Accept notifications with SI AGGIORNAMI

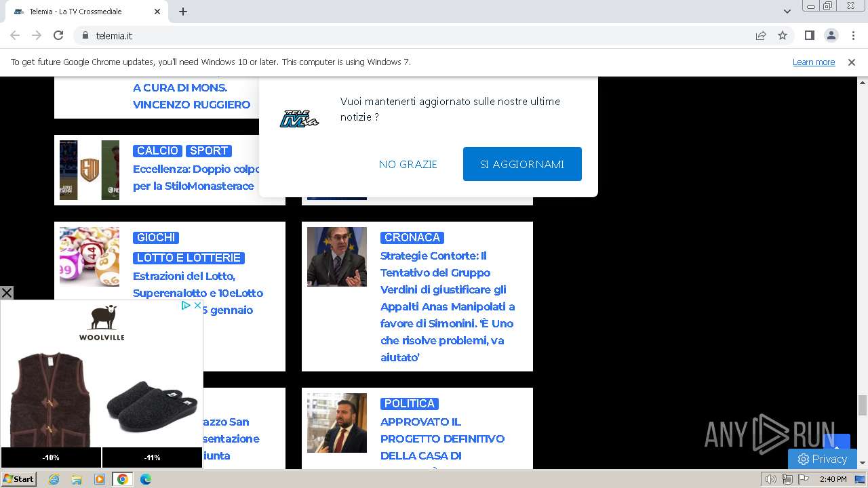coord(522,164)
